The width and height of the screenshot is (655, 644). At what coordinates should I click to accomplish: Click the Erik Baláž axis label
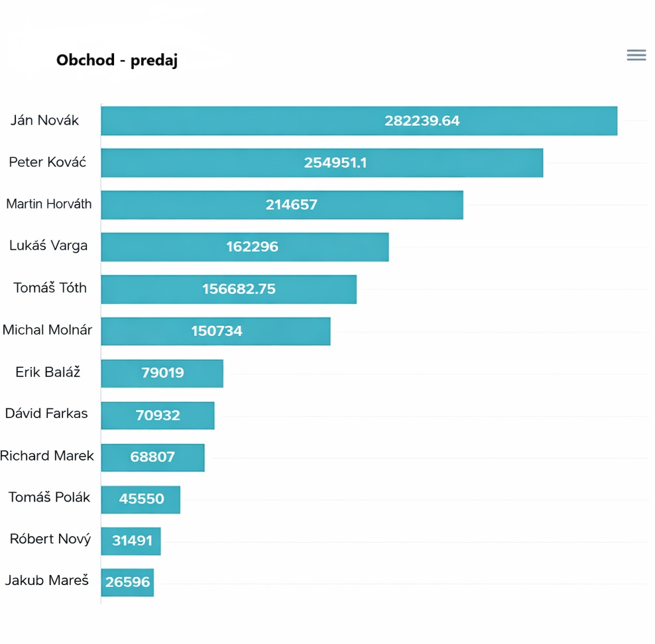coord(48,372)
